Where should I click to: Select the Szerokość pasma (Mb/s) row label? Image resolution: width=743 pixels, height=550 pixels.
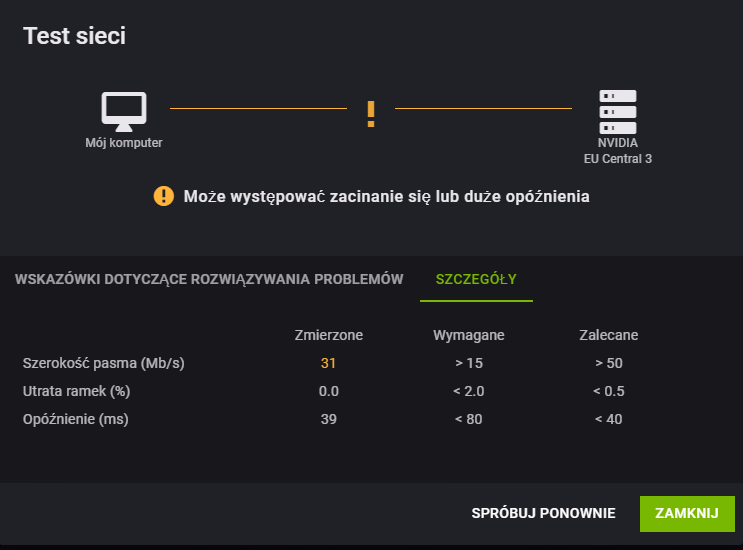coord(103,363)
